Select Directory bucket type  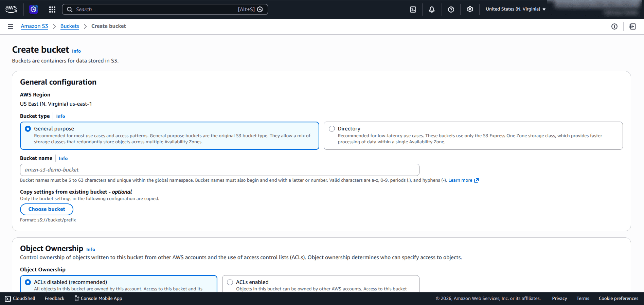point(473,136)
